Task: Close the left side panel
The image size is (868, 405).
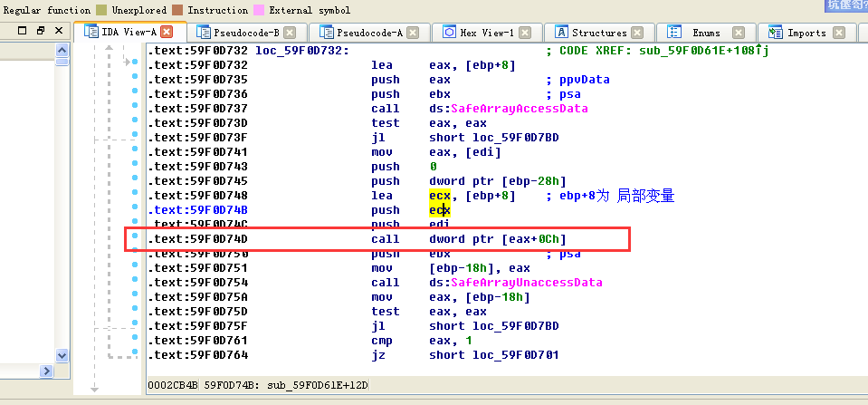Action: click(59, 31)
